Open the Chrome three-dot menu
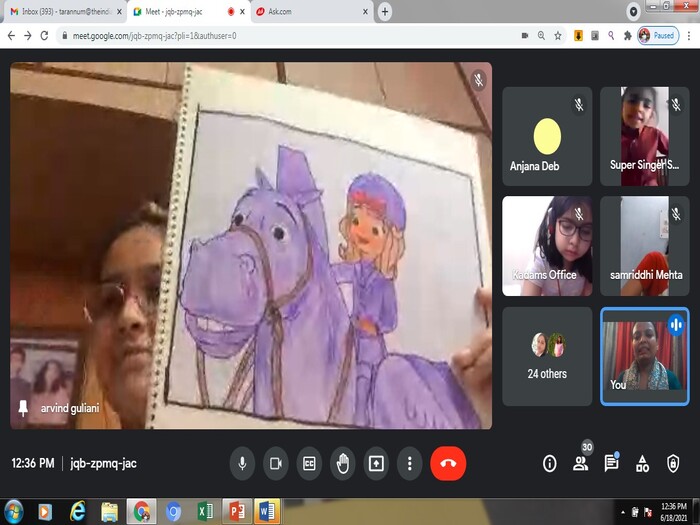This screenshot has width=700, height=525. coord(689,36)
